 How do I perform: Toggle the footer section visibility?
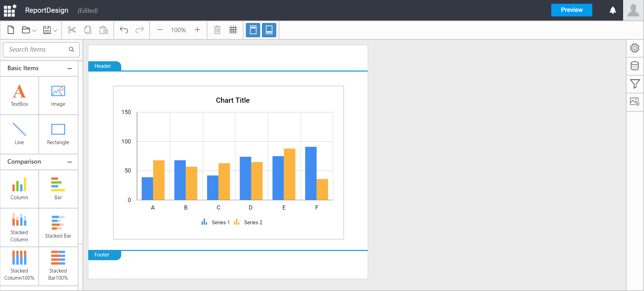point(269,30)
